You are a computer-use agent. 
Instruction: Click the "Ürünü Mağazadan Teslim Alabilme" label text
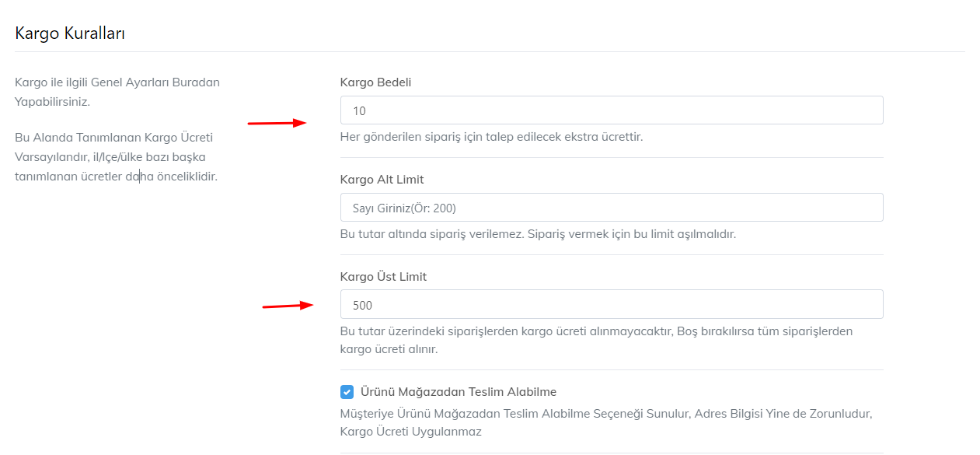pos(459,392)
